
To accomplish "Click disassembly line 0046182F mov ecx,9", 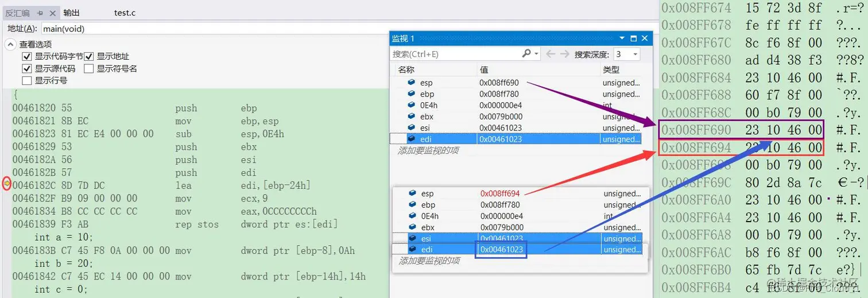I will (x=140, y=199).
